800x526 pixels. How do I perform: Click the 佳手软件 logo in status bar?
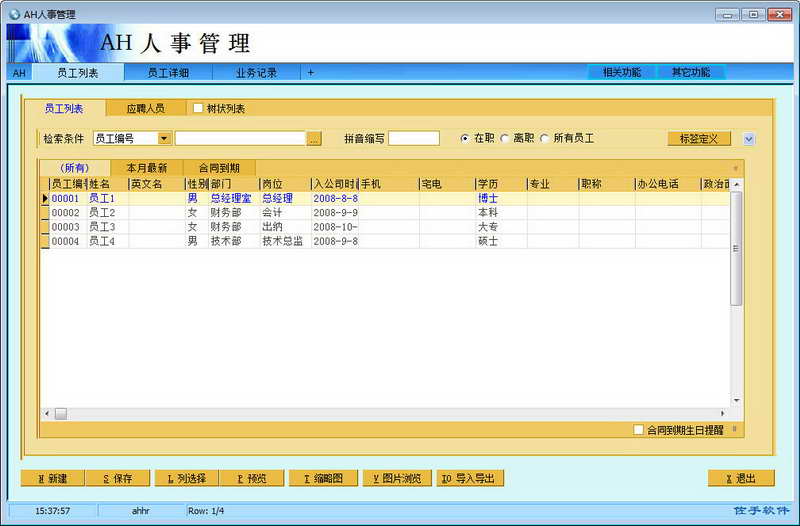pos(762,510)
